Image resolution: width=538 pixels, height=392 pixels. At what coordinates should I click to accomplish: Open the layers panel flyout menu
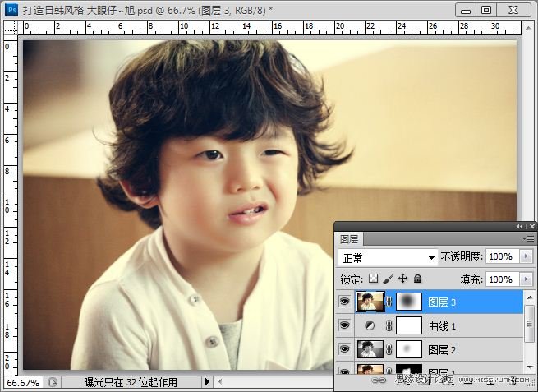point(529,238)
